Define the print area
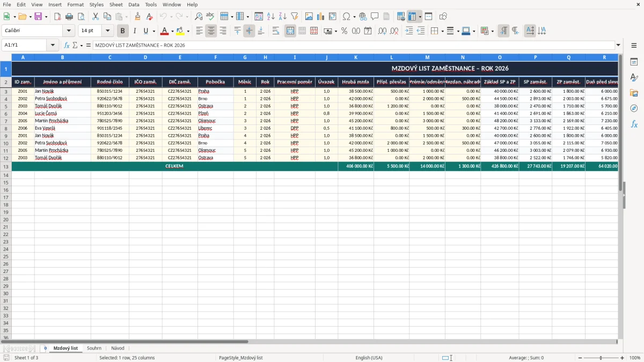This screenshot has height=362, width=644. [401, 17]
